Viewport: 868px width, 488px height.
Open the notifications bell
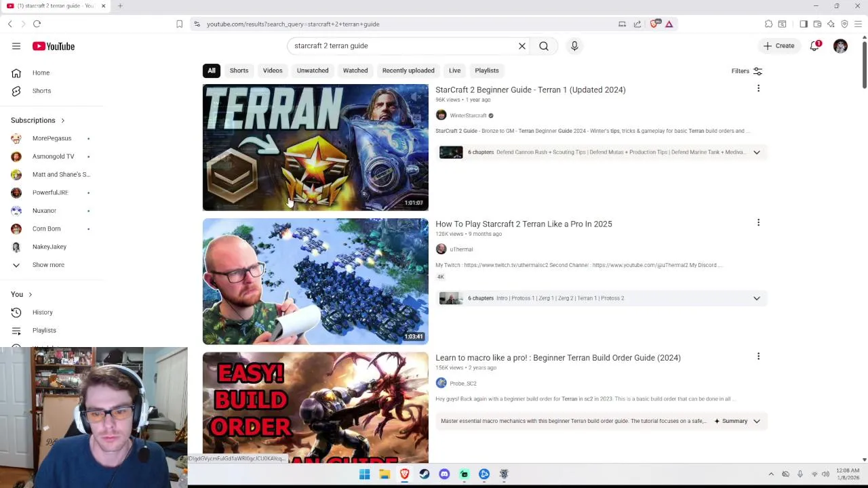point(814,46)
